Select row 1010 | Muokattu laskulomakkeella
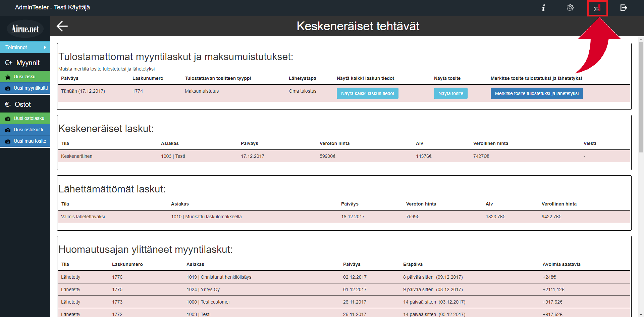 tap(344, 217)
